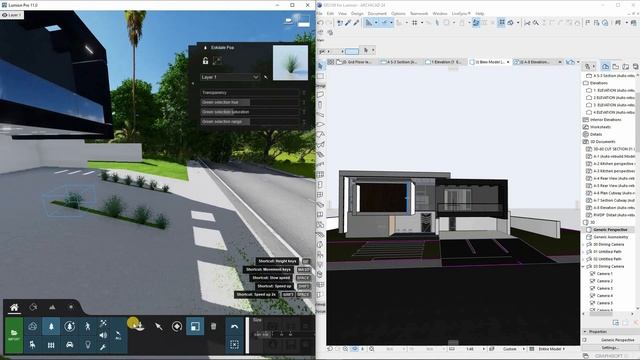Toggle the Layer 1 eye visibility in Lumion
Screen dimensions: 640x360
[x=4, y=15]
